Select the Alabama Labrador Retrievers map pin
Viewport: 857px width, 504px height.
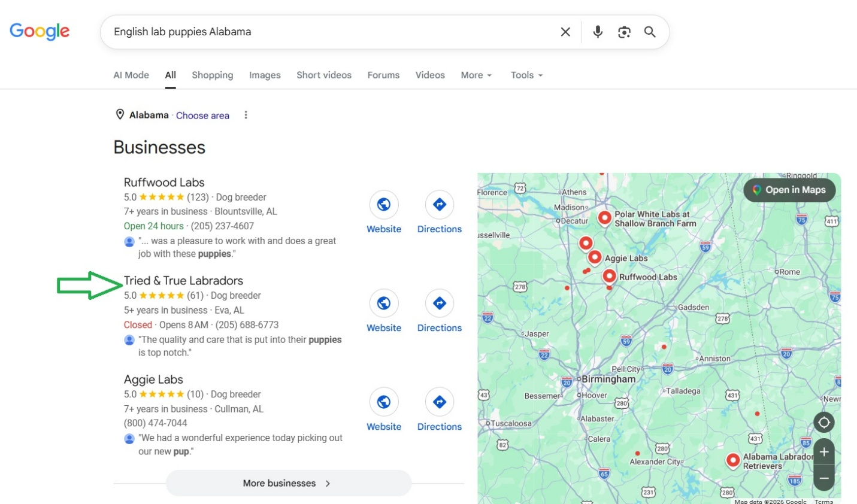[733, 460]
